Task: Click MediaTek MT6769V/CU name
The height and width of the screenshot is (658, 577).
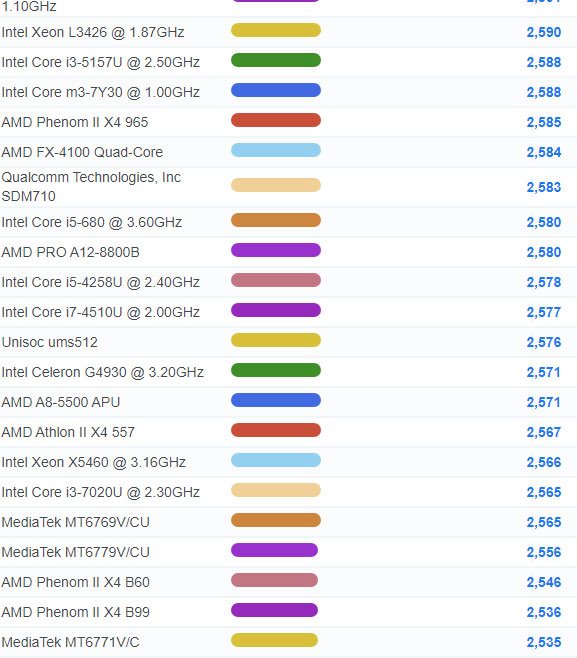Action: pyautogui.click(x=76, y=522)
